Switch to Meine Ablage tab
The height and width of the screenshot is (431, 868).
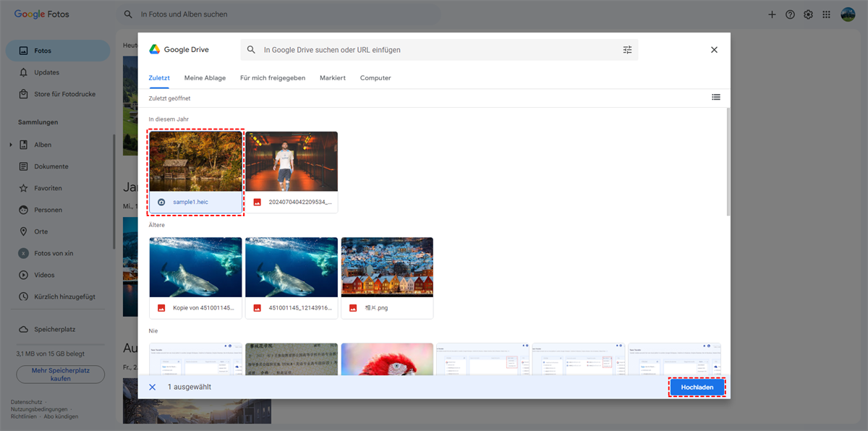pyautogui.click(x=205, y=77)
